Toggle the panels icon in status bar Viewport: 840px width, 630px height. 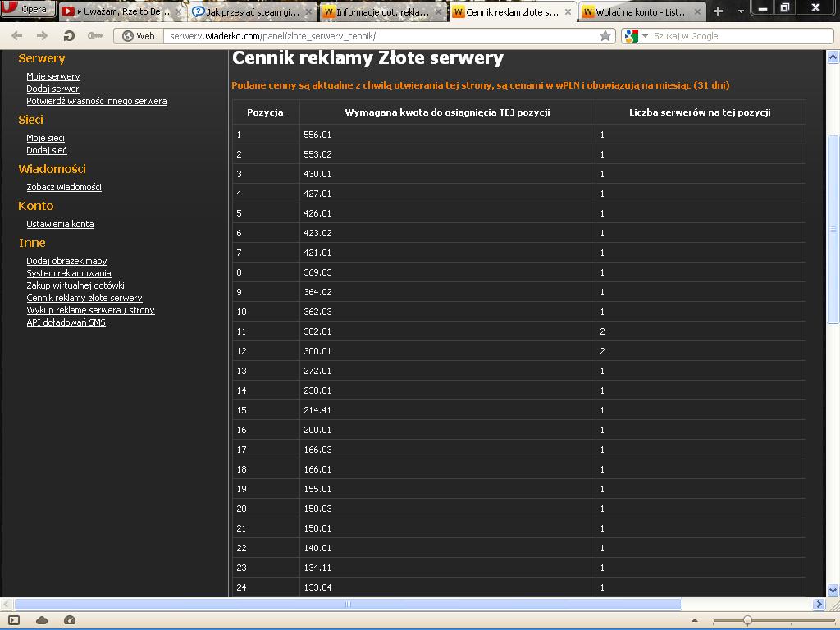coord(14,620)
